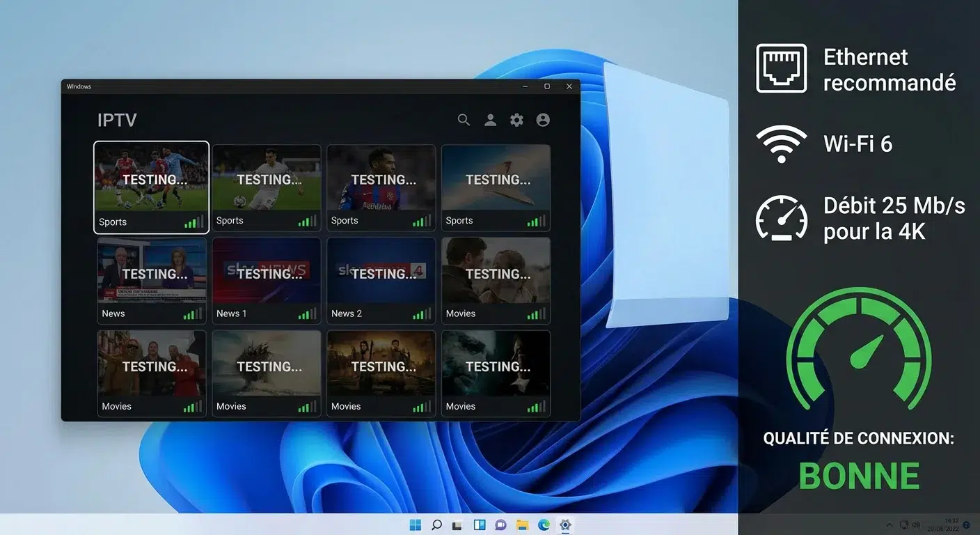980x535 pixels.
Task: Open Windows Start menu
Action: pos(416,525)
